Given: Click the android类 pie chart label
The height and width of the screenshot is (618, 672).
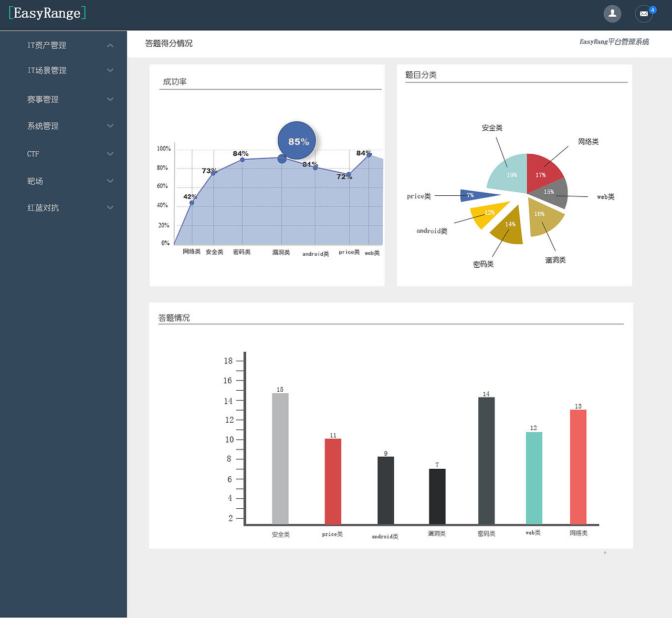Looking at the screenshot, I should 432,231.
